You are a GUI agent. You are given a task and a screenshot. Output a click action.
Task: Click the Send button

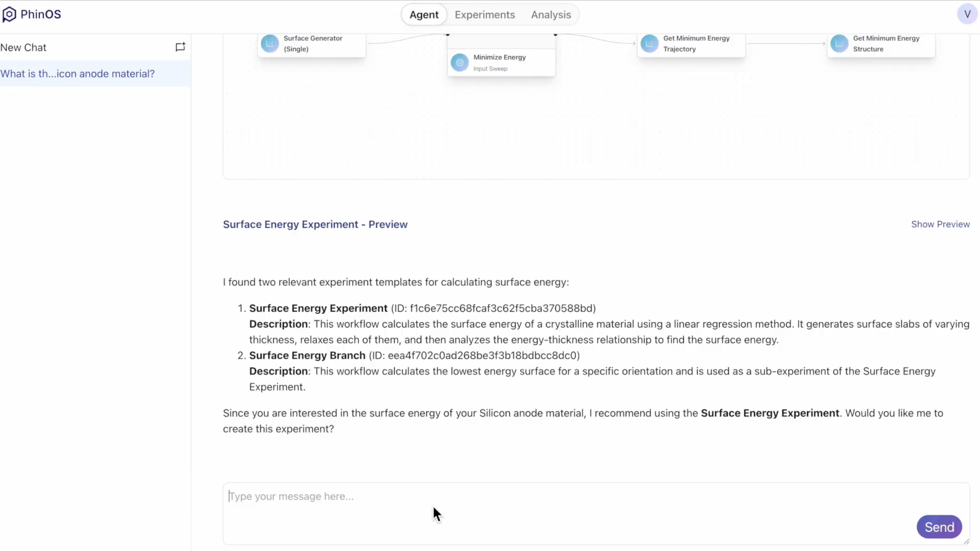pos(939,527)
